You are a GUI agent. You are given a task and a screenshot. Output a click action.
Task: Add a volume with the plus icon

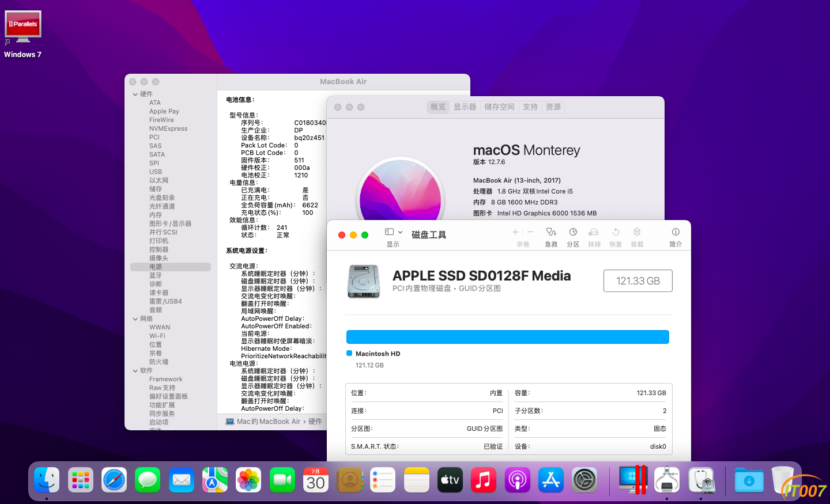pyautogui.click(x=515, y=232)
